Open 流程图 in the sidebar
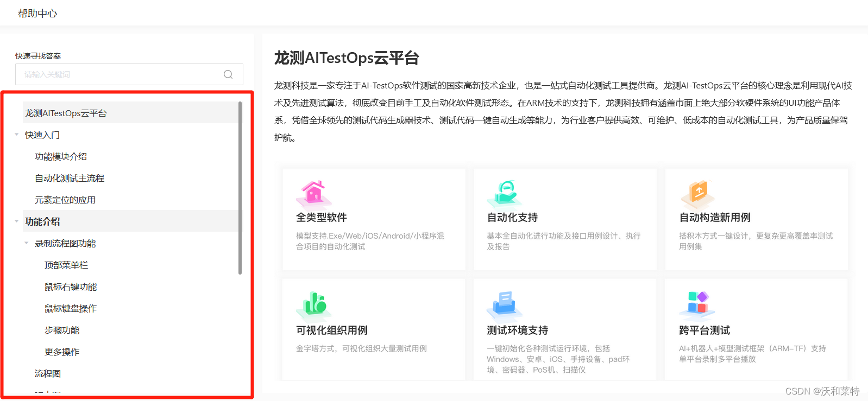The width and height of the screenshot is (868, 401). pyautogui.click(x=48, y=373)
